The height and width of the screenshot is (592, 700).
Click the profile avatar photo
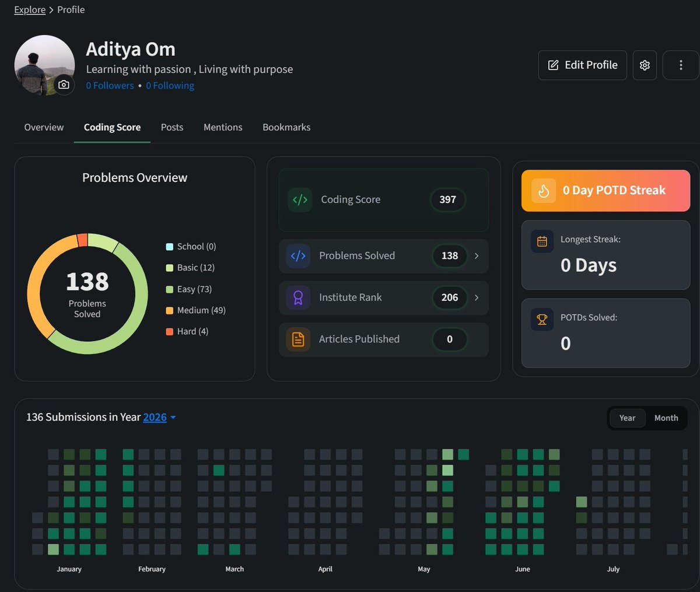44,65
